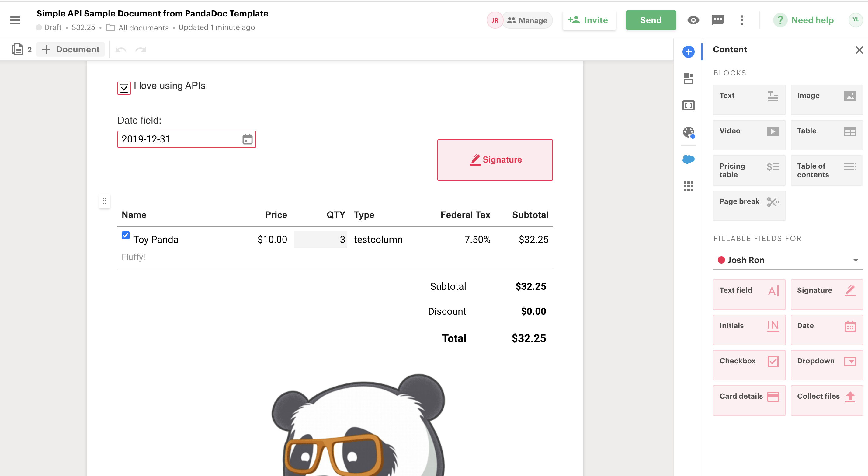This screenshot has height=476, width=868.
Task: Open the Need help link
Action: 803,20
